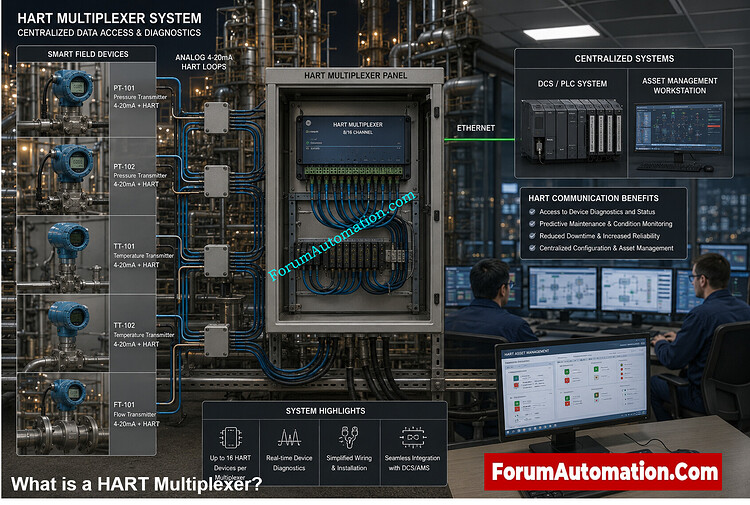This screenshot has height=505, width=750.
Task: Select the PT-102 pressure transmitter image
Action: point(63,177)
